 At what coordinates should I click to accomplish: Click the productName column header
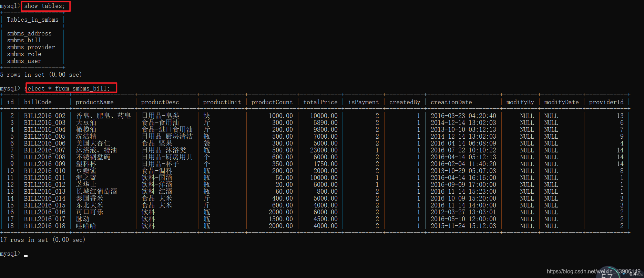pos(95,102)
